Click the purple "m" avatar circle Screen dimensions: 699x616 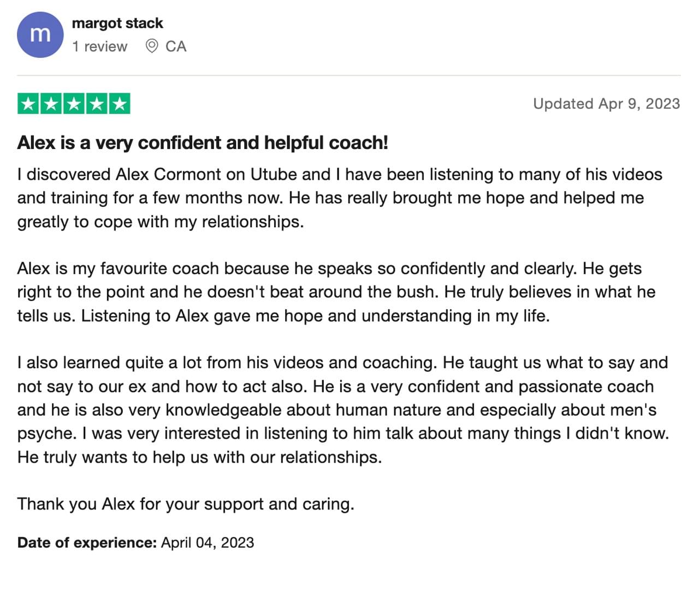(x=40, y=34)
